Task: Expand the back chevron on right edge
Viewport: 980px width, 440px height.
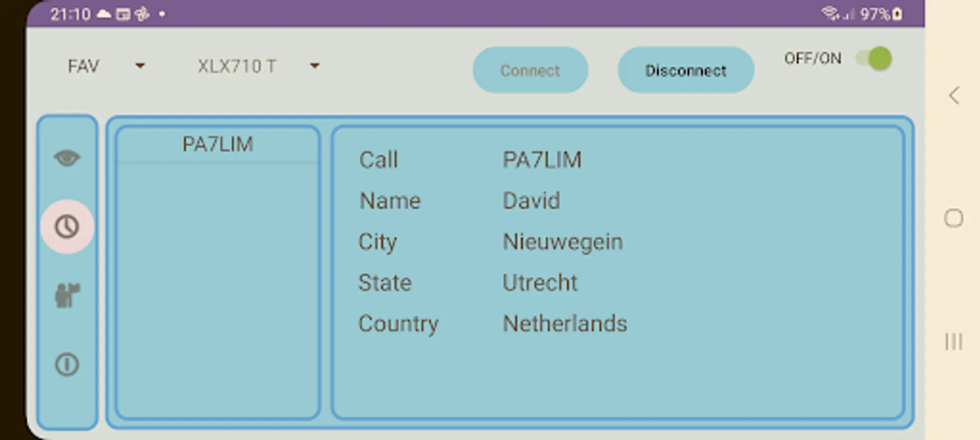Action: (955, 96)
